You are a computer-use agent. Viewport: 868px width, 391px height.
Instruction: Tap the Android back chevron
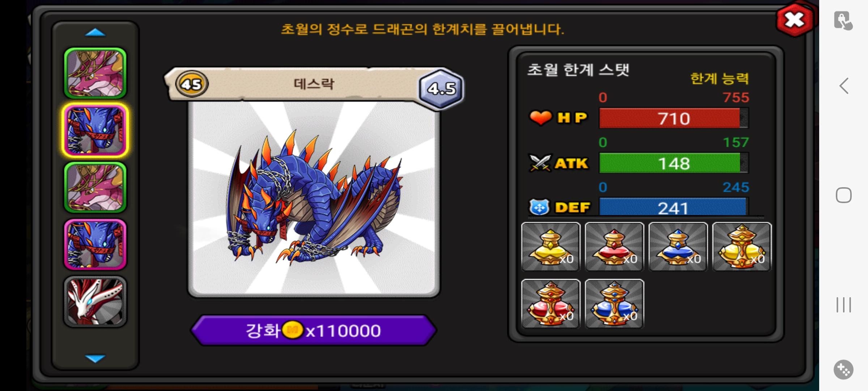(844, 86)
